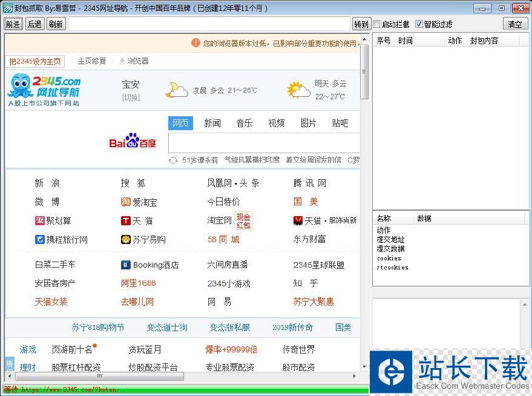
Task: Click the 切换 city switch link
Action: tap(131, 97)
